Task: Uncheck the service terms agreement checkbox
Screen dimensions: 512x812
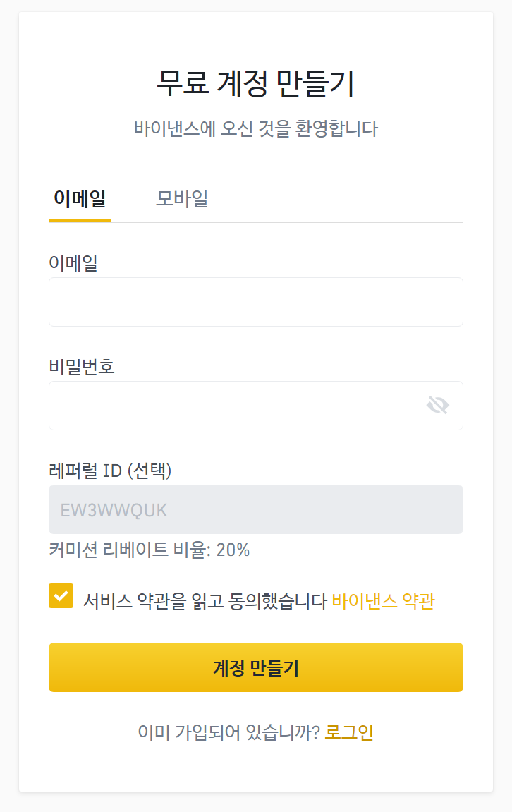Action: [x=61, y=595]
